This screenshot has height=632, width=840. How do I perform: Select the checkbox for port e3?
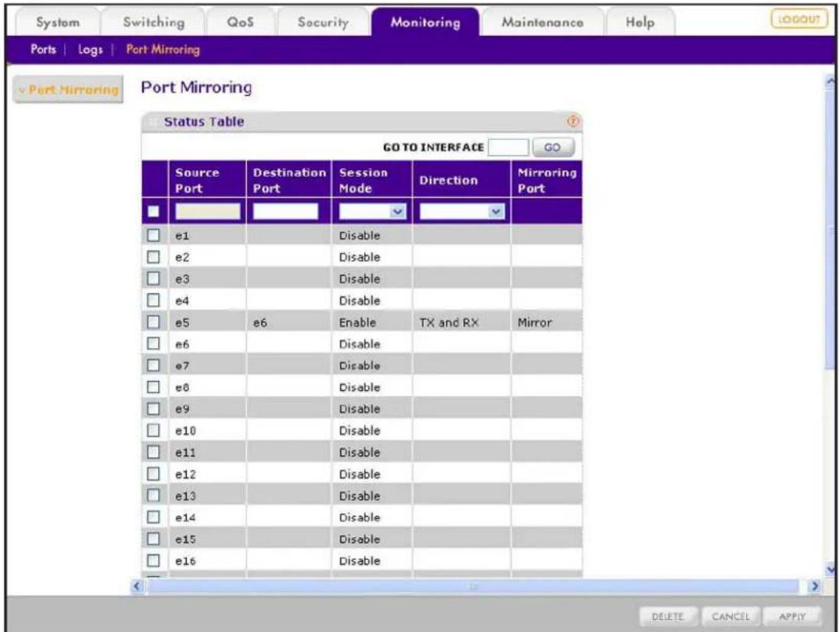click(153, 278)
